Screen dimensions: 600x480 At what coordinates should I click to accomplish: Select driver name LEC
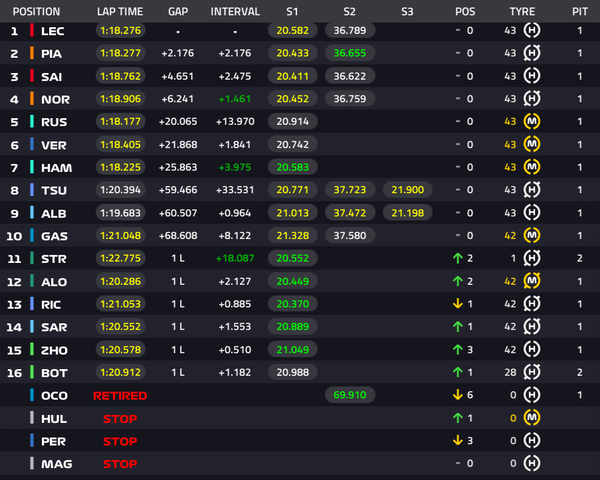52,31
